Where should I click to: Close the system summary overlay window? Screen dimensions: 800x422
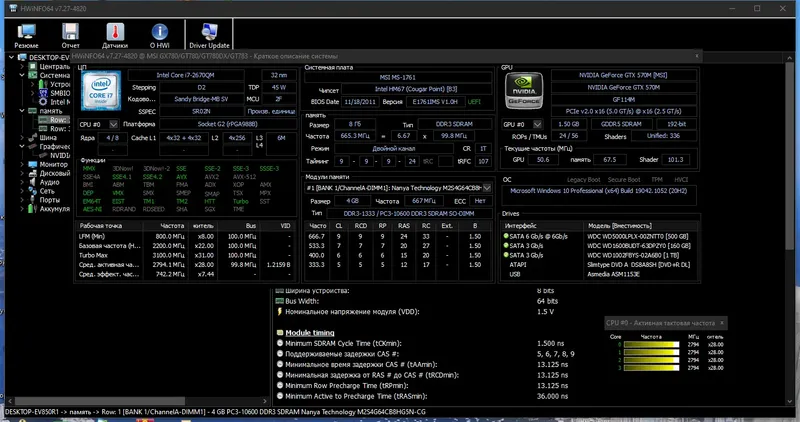pos(696,56)
